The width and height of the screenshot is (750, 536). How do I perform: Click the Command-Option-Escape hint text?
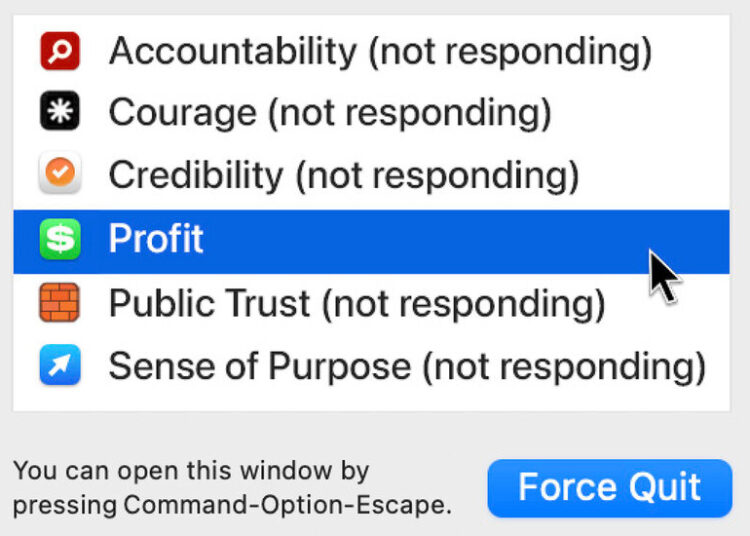(232, 487)
